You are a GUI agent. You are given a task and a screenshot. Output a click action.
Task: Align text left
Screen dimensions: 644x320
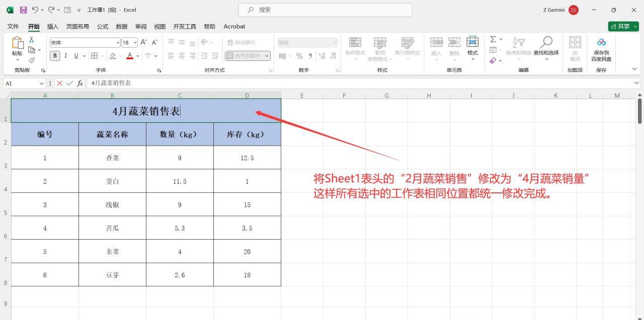click(x=171, y=56)
